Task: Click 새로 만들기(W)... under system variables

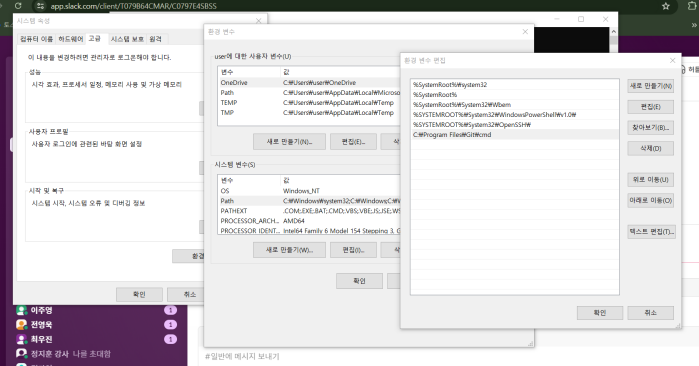Action: pyautogui.click(x=289, y=250)
